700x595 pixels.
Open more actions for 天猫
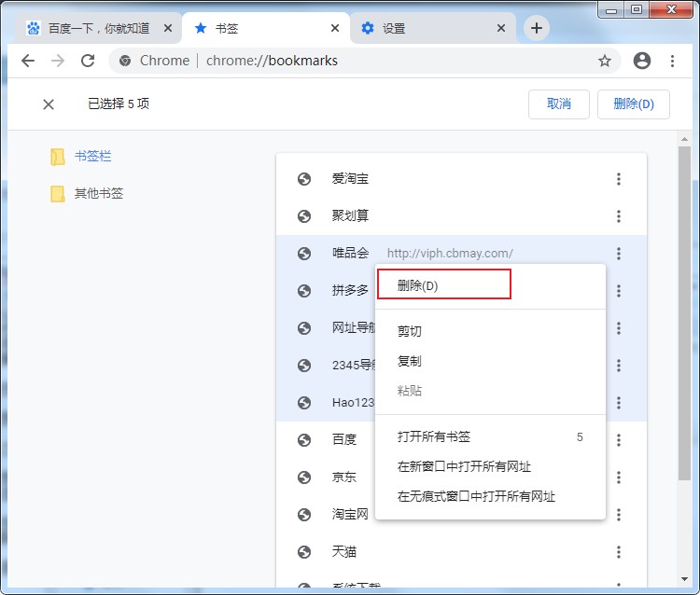(618, 552)
